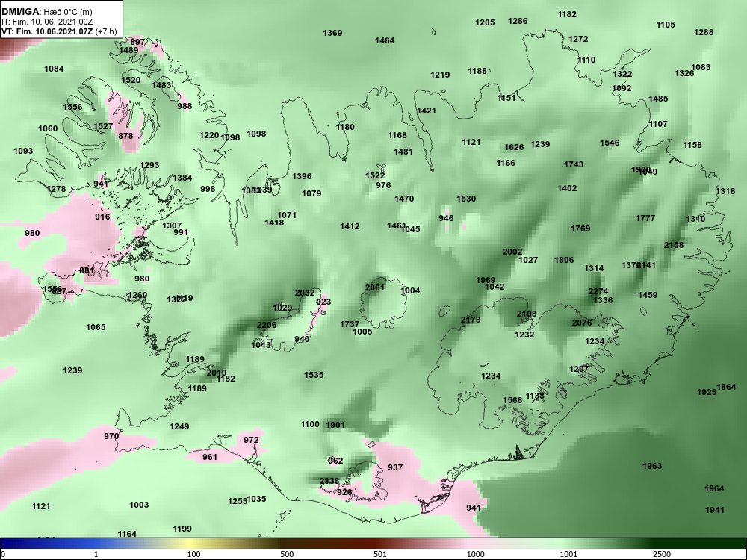This screenshot has width=747, height=560.
Task: Select the map value 1396
Action: (302, 176)
